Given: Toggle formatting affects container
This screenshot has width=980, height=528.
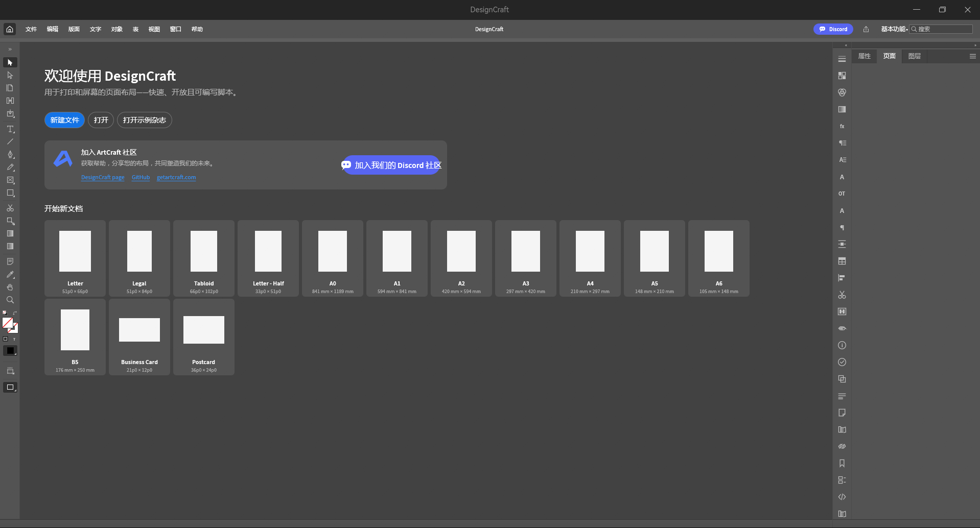Looking at the screenshot, I should pyautogui.click(x=6, y=339).
